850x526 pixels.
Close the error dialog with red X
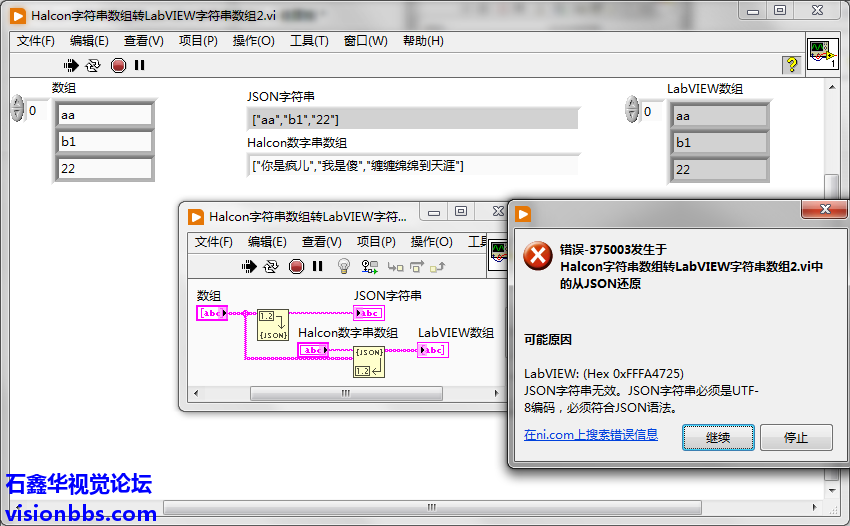pyautogui.click(x=825, y=209)
